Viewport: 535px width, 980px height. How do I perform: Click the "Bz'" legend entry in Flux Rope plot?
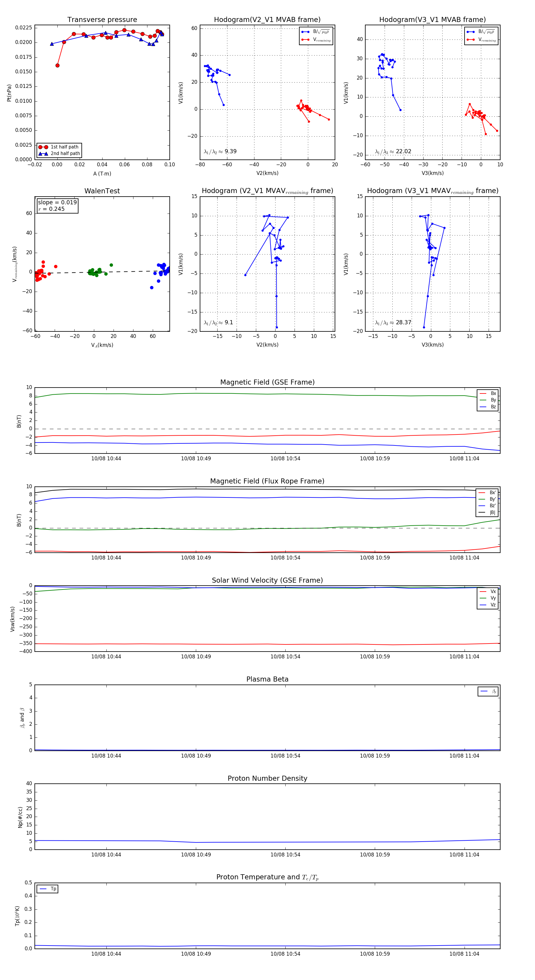(x=487, y=506)
